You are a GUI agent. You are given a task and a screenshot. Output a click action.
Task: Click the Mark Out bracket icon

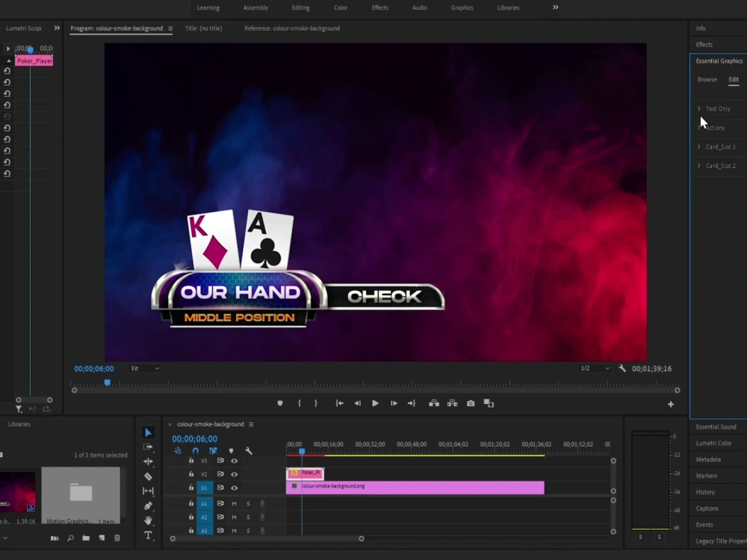click(316, 403)
